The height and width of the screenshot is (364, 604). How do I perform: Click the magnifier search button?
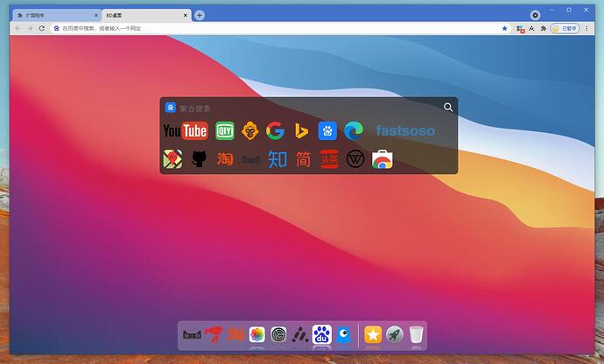coord(448,108)
